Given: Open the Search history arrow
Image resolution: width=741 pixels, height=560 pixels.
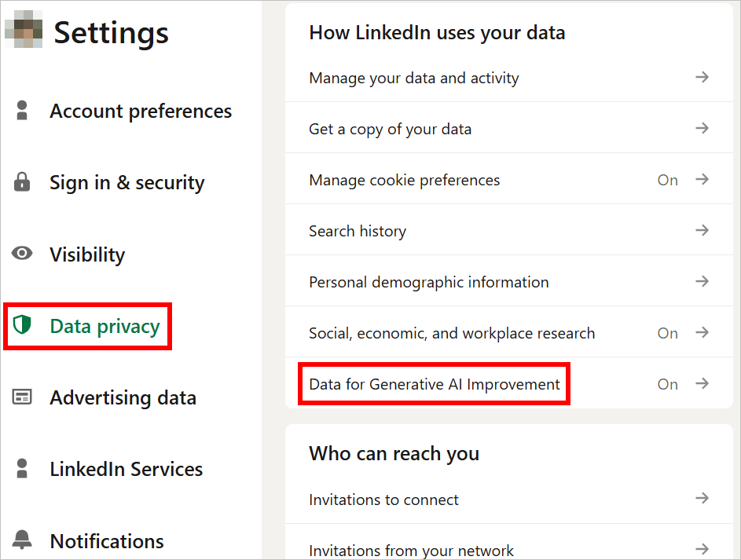Looking at the screenshot, I should coord(702,230).
